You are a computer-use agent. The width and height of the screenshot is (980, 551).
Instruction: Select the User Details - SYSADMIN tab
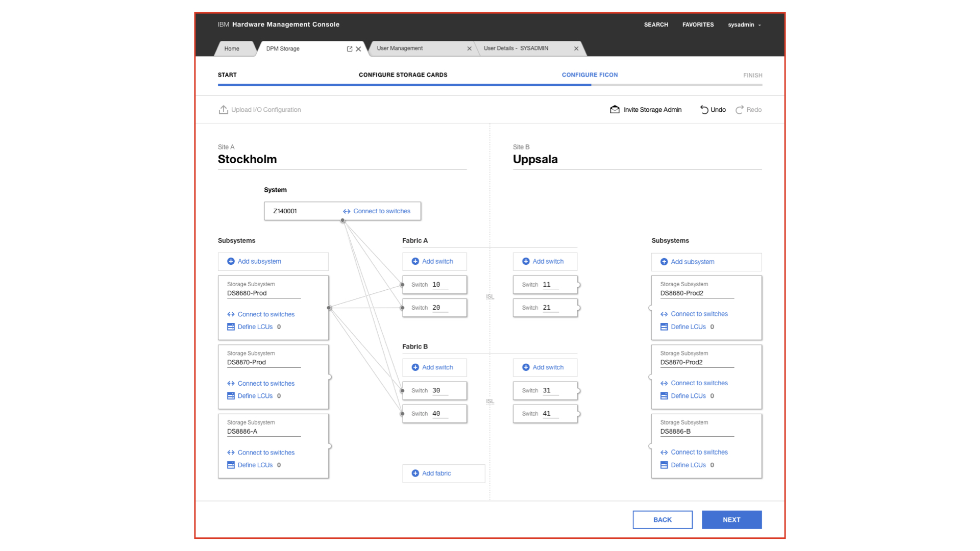pyautogui.click(x=516, y=48)
